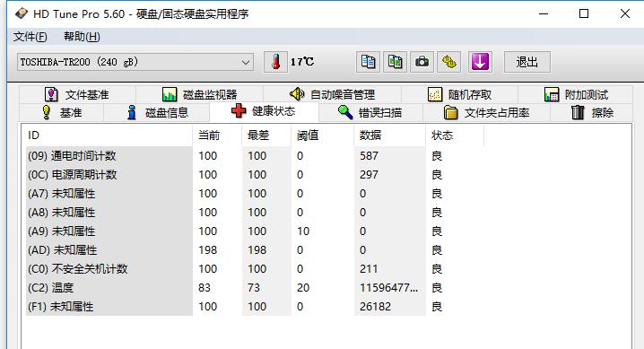Viewport: 644px width, 349px height.
Task: Click the data value 11596477...
Action: click(x=389, y=288)
